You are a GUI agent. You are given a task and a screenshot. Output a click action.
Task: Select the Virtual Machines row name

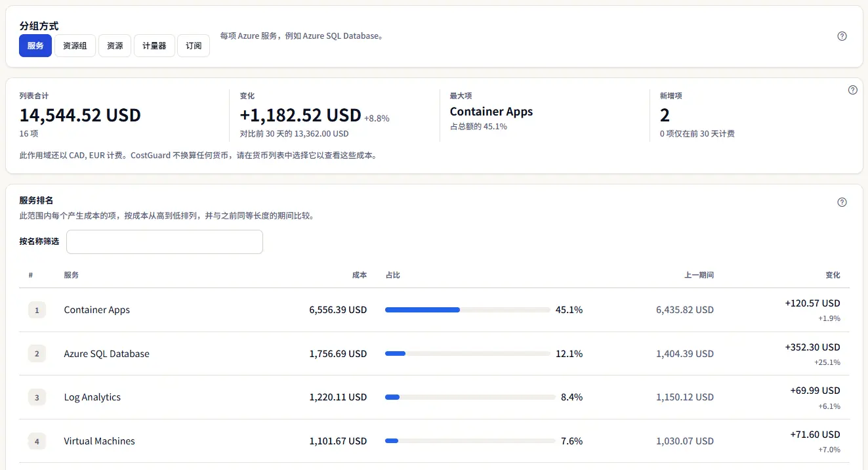coord(99,441)
